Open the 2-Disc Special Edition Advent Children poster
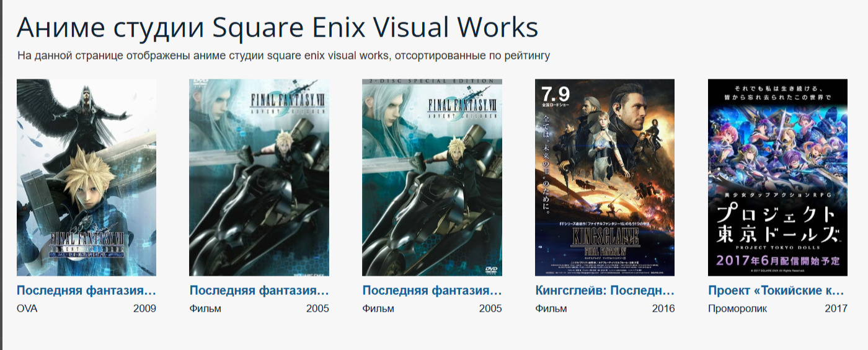 click(432, 177)
